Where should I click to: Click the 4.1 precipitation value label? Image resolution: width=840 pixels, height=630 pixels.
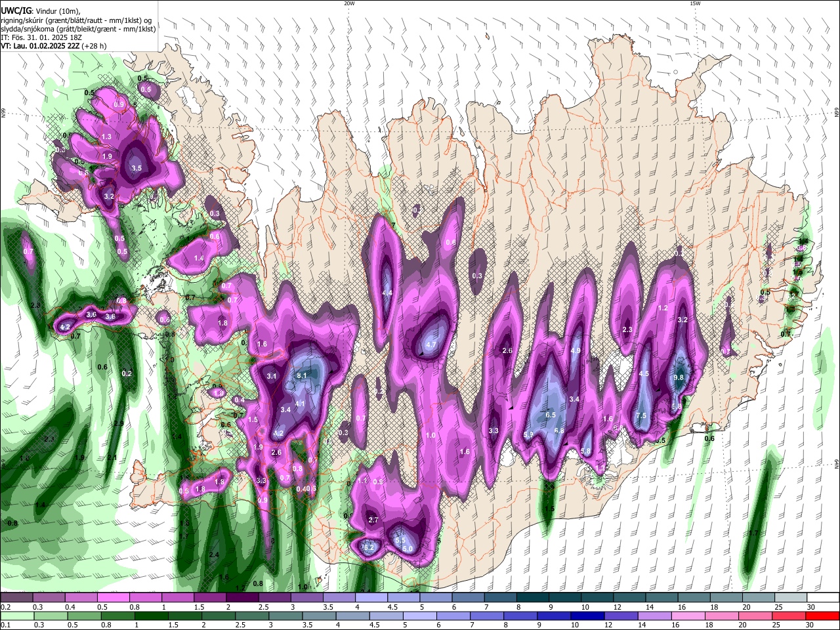[300, 404]
